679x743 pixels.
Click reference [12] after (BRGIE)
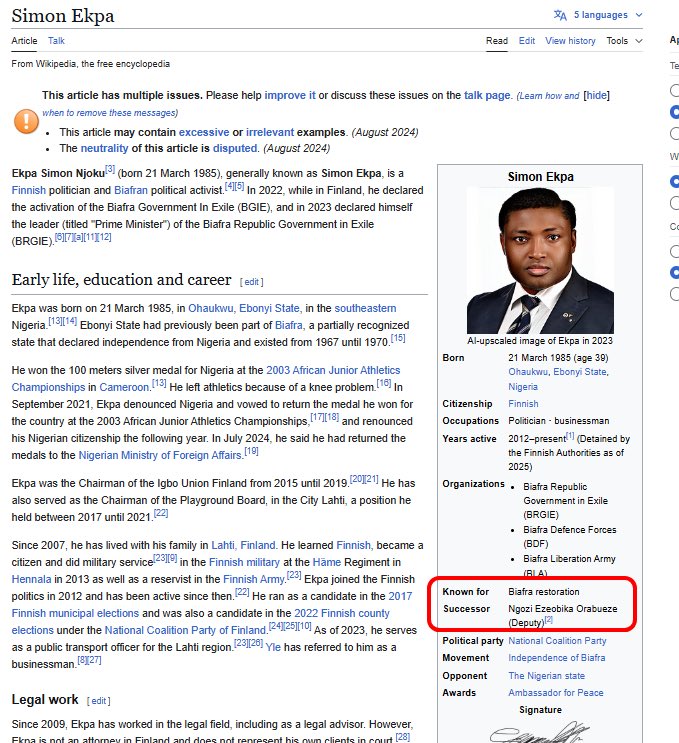(x=105, y=237)
